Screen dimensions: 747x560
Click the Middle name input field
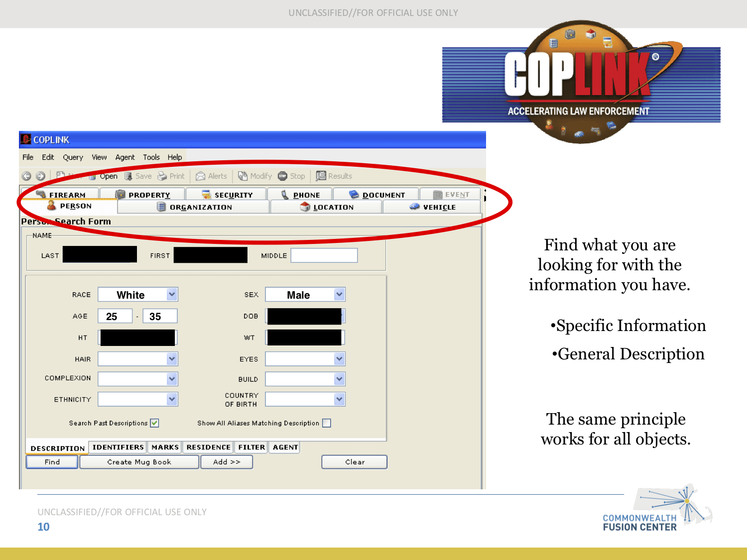point(324,255)
